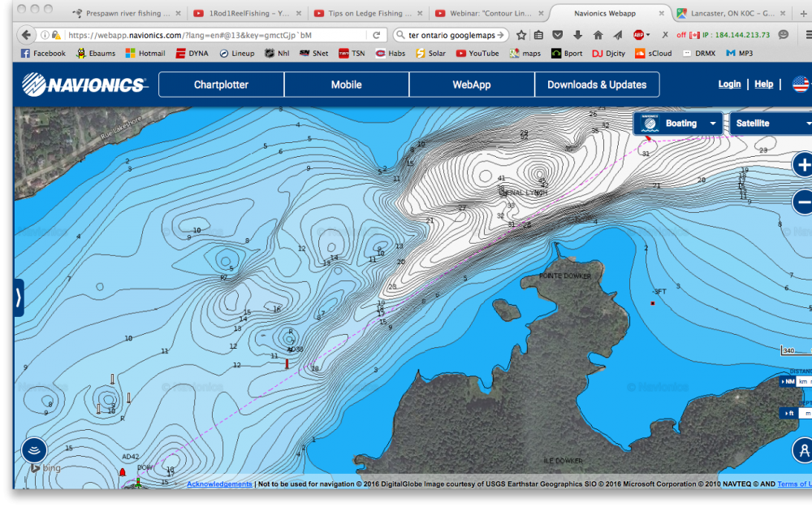Click the US flag language selector
The height and width of the screenshot is (508, 812).
tap(801, 84)
